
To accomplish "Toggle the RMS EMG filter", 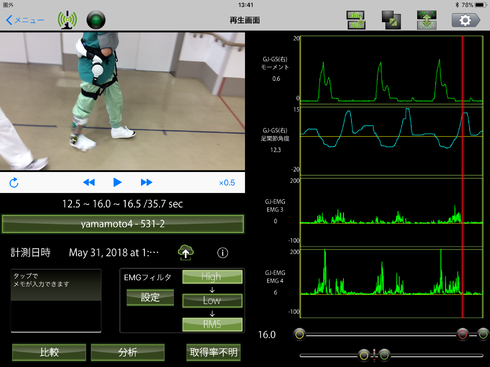I will point(212,324).
